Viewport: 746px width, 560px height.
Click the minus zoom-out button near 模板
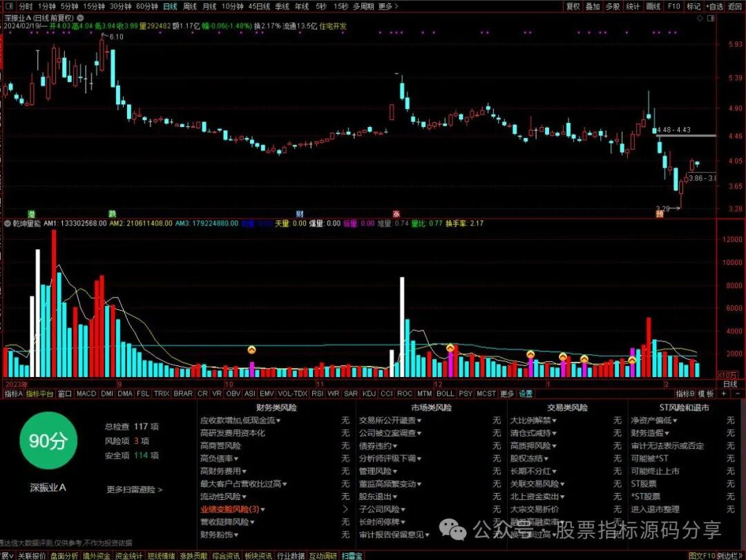coord(738,394)
